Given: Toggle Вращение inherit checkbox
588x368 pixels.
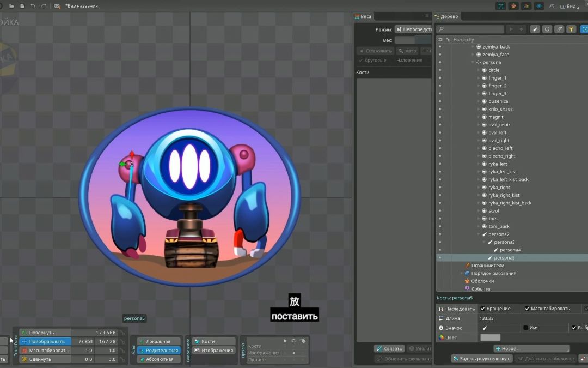Looking at the screenshot, I should (482, 309).
